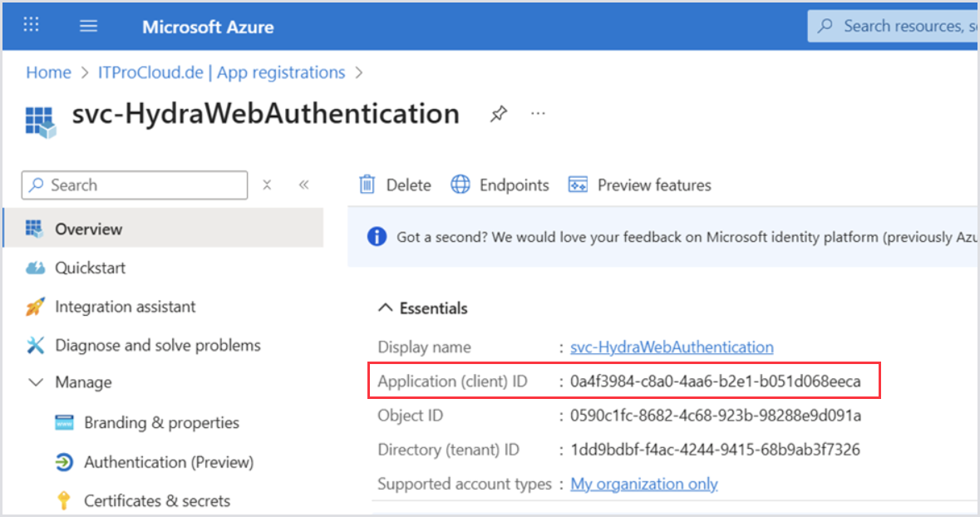Clear the sidebar search with X icon
Image resolution: width=980 pixels, height=517 pixels.
pyautogui.click(x=267, y=185)
